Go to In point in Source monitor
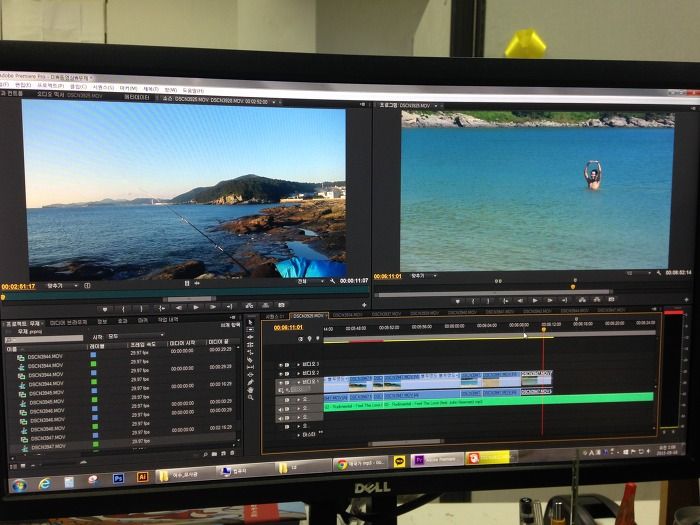 [161, 308]
